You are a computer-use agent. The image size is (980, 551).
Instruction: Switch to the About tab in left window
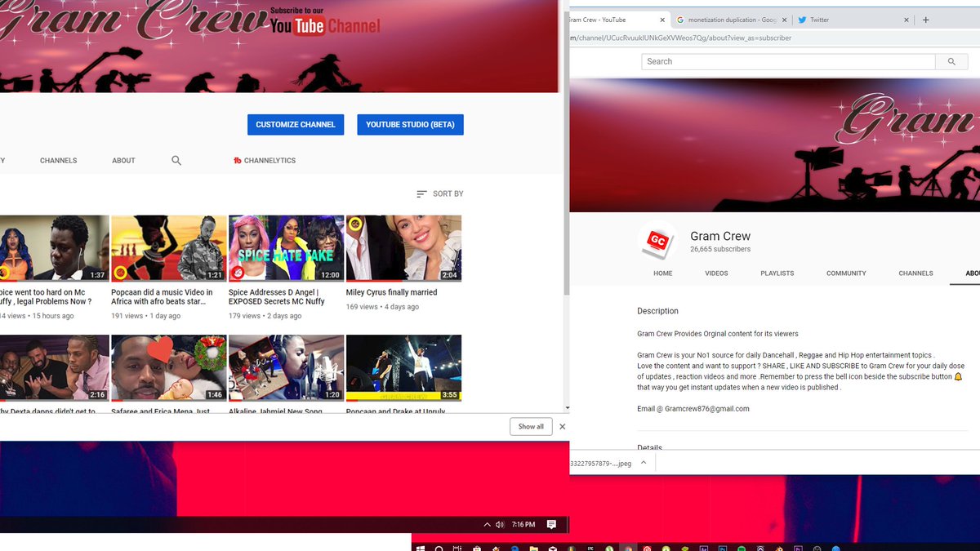(123, 161)
